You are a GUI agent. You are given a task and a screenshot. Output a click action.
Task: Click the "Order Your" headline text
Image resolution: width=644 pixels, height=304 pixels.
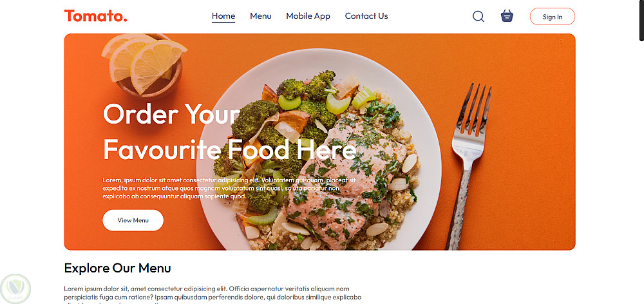[x=171, y=114]
